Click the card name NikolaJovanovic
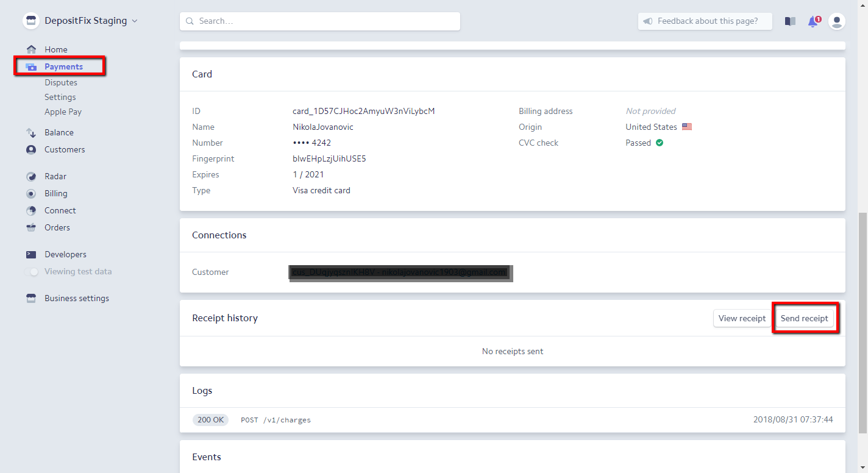Viewport: 868px width, 473px height. click(x=323, y=127)
